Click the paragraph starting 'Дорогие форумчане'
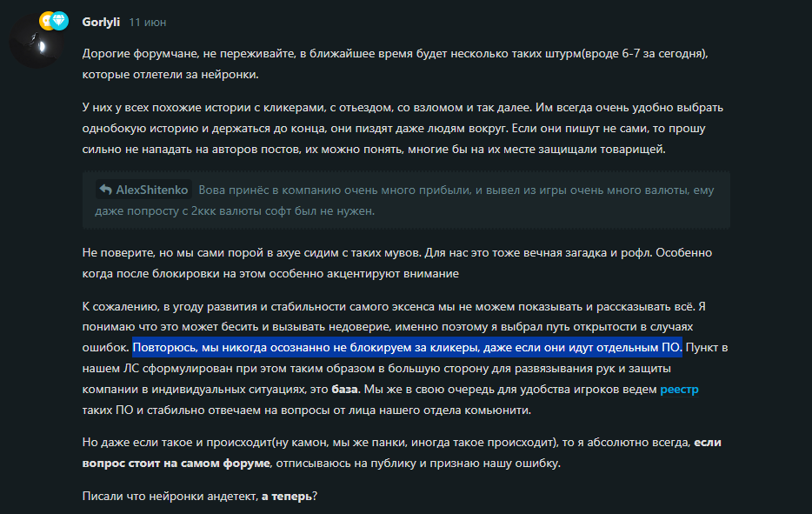Screen dimensions: 812x514 coord(395,63)
